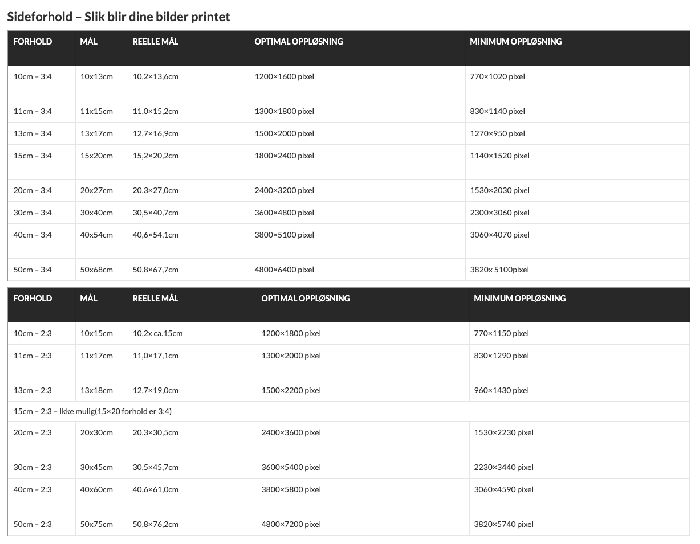This screenshot has height=544, width=700.
Task: Select the '10cm – 3:4' row label
Action: click(32, 76)
